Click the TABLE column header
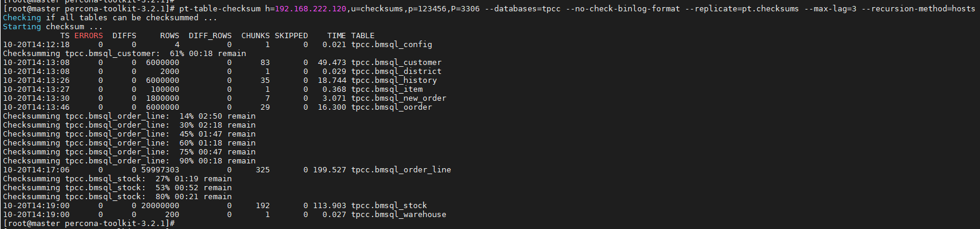This screenshot has width=980, height=229. (363, 36)
